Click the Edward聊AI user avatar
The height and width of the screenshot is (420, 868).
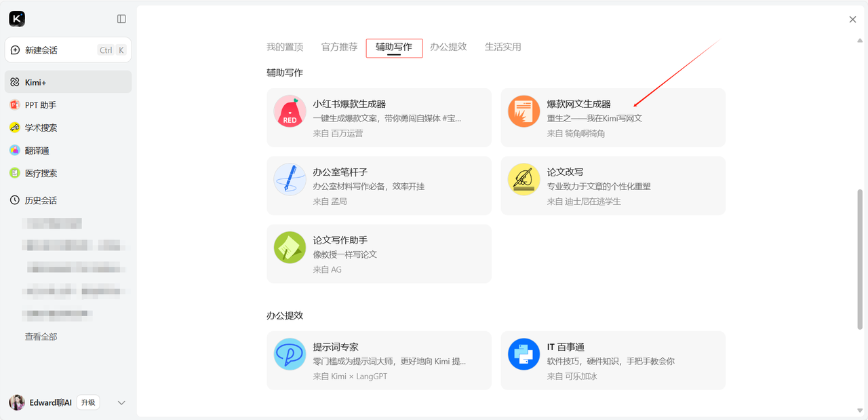click(x=17, y=402)
